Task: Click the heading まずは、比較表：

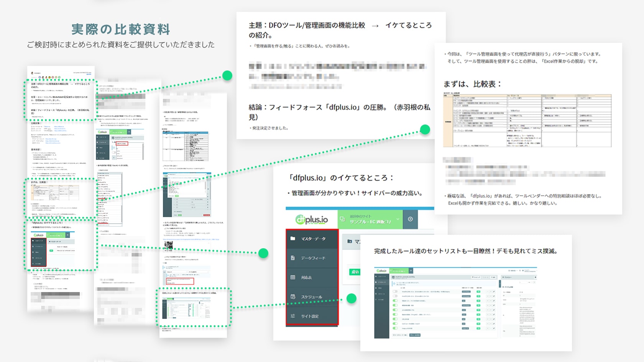Action: pos(473,84)
